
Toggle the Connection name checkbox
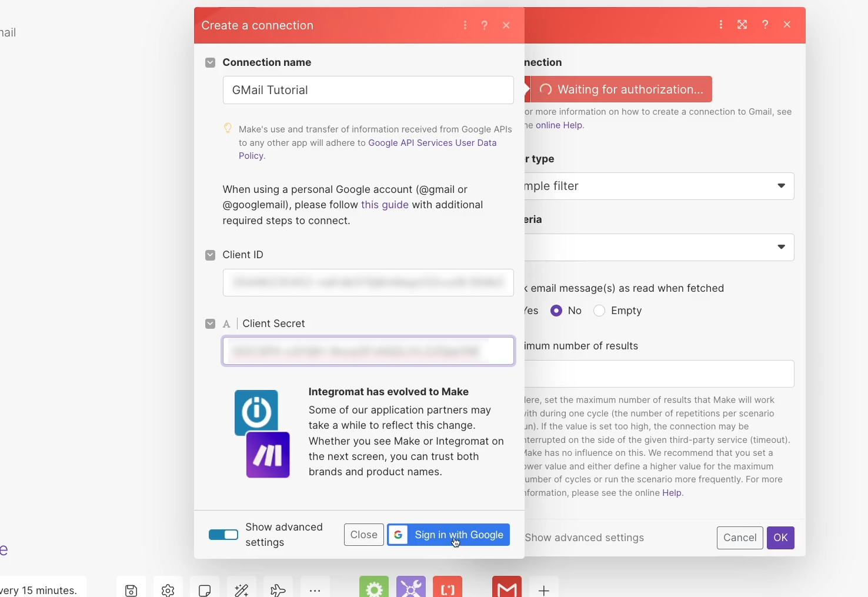click(x=210, y=62)
